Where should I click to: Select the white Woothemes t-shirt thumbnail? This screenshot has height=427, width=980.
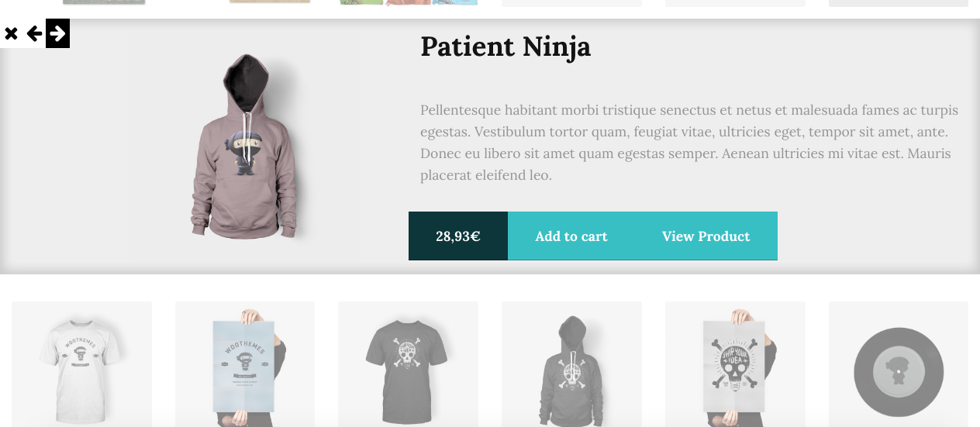[81, 364]
